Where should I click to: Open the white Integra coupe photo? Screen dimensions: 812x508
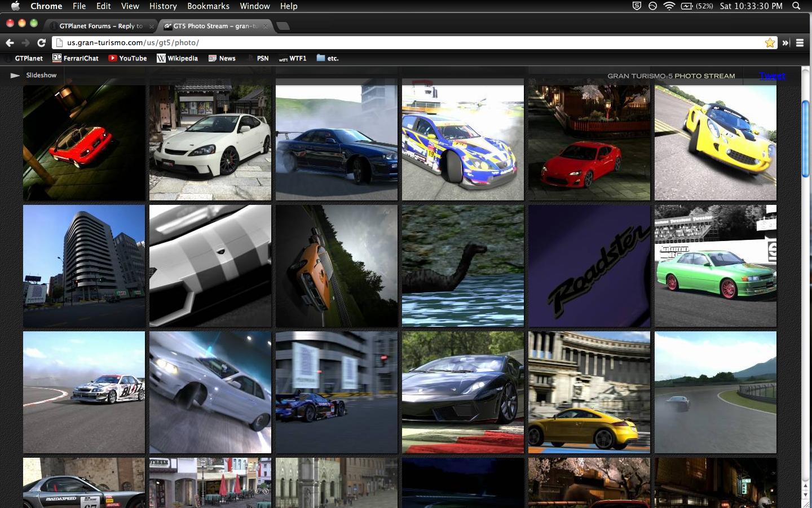pyautogui.click(x=210, y=139)
